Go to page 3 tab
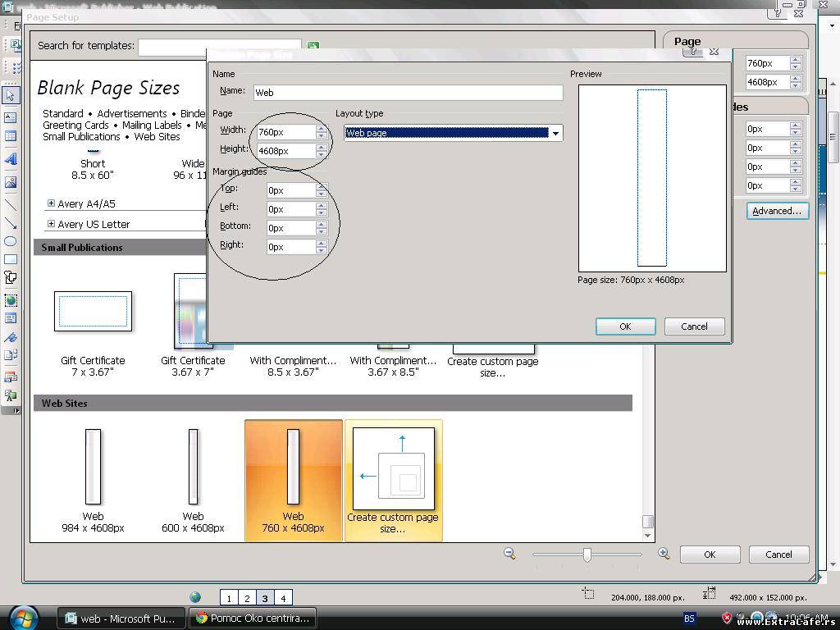The width and height of the screenshot is (840, 630). [x=265, y=597]
